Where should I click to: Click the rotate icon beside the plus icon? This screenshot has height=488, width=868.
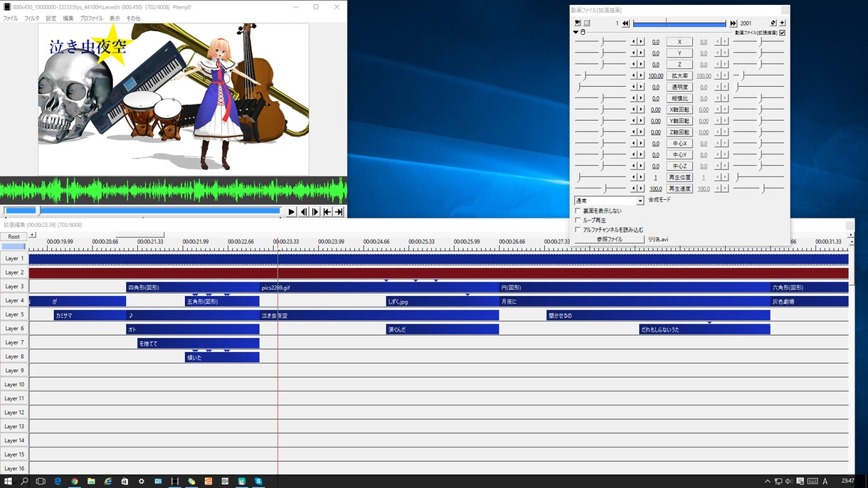(x=773, y=23)
